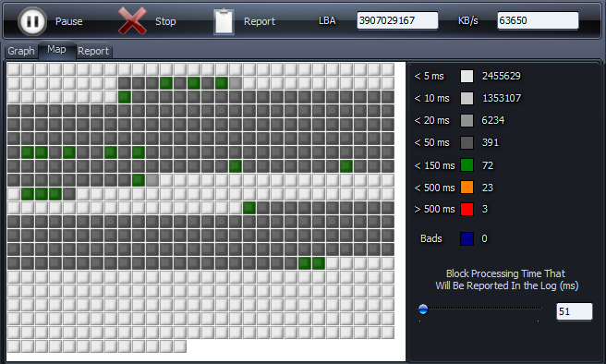Click the round Pause icon
The image size is (606, 364).
point(32,21)
